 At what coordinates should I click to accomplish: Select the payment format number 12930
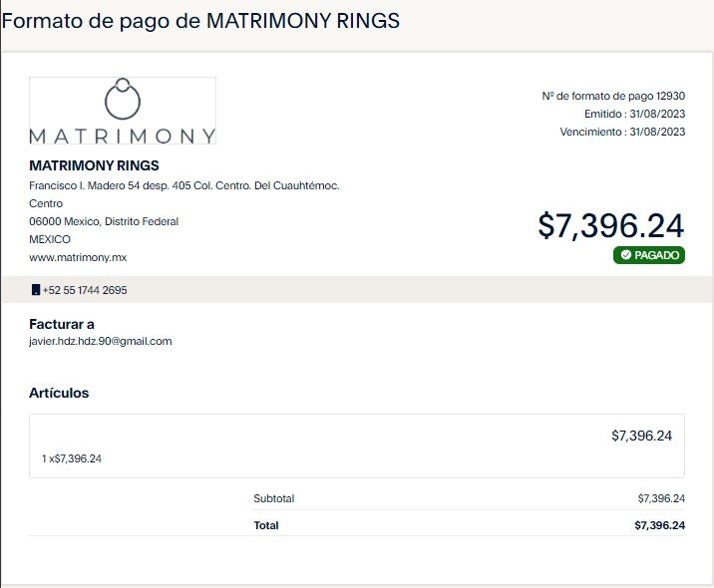click(670, 96)
